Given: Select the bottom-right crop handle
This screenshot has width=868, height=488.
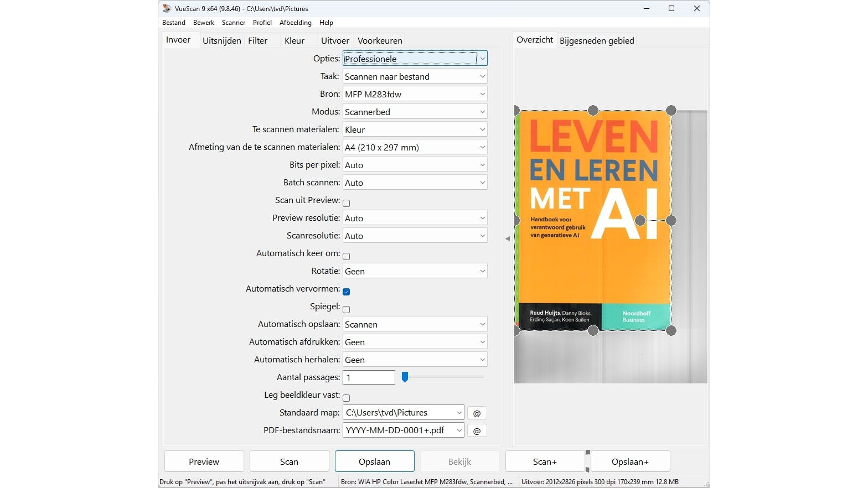Looking at the screenshot, I should pos(671,330).
